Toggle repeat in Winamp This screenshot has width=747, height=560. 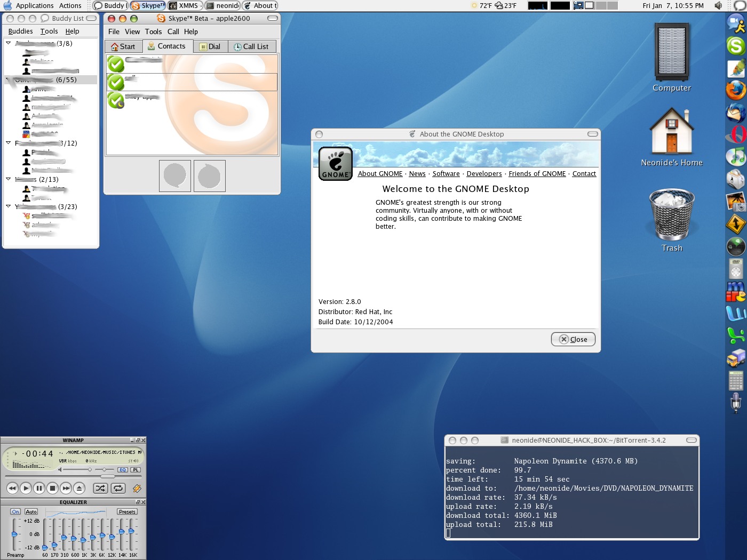click(118, 488)
